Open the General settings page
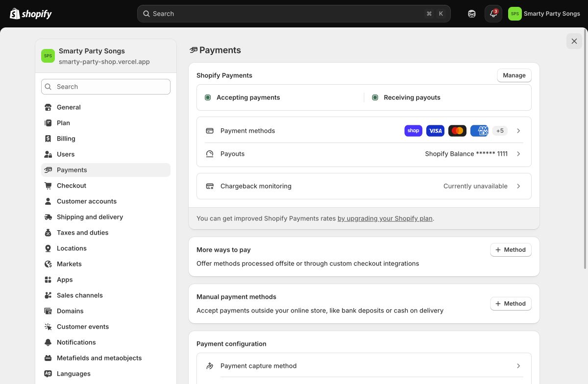Screen dimensions: 588x384 (x=106, y=107)
